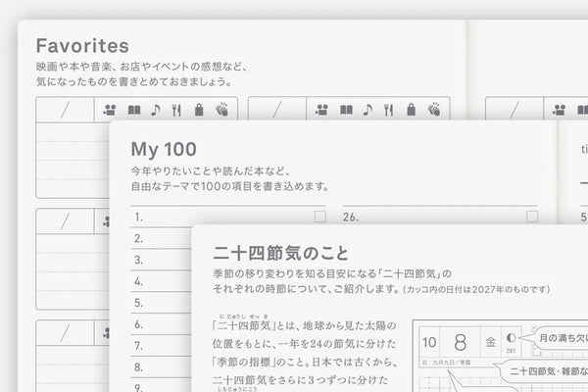The width and height of the screenshot is (588, 392).
Task: Click weekday 金 in sample date box
Action: pos(491,342)
